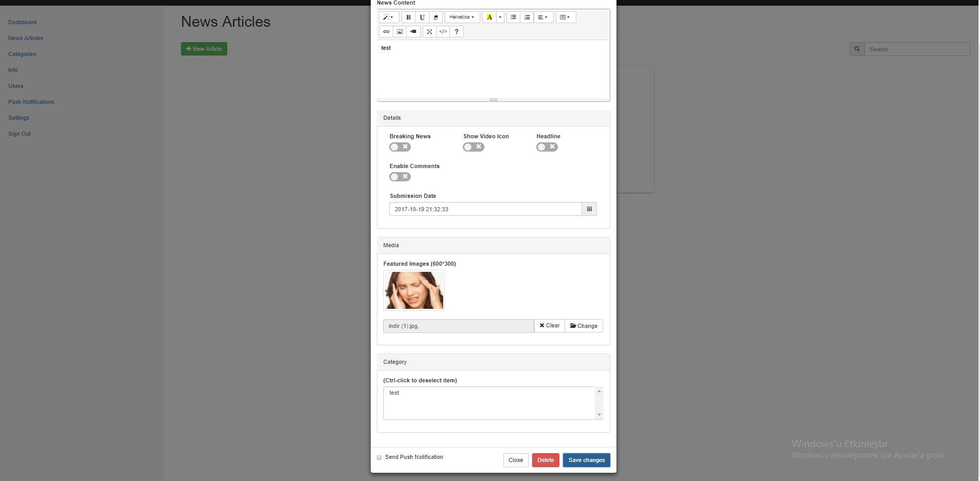Click the eraser remove-formatting icon
The image size is (980, 481).
pyautogui.click(x=435, y=17)
